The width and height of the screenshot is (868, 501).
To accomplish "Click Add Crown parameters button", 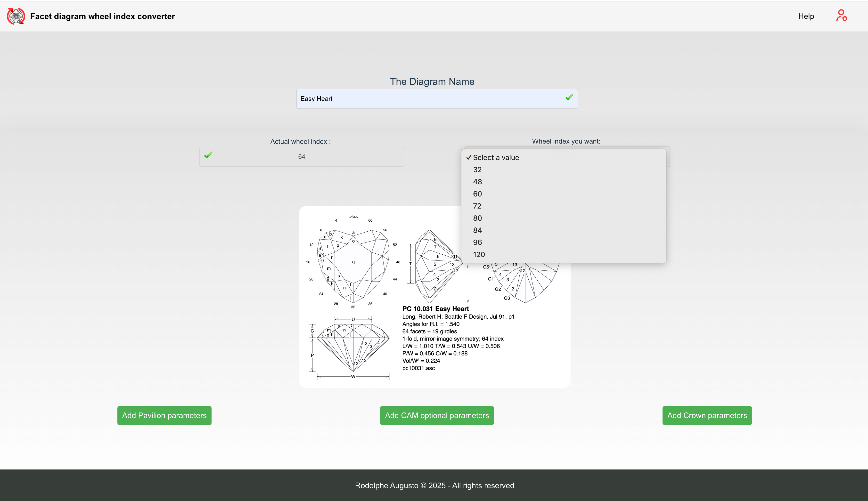I will (x=707, y=415).
